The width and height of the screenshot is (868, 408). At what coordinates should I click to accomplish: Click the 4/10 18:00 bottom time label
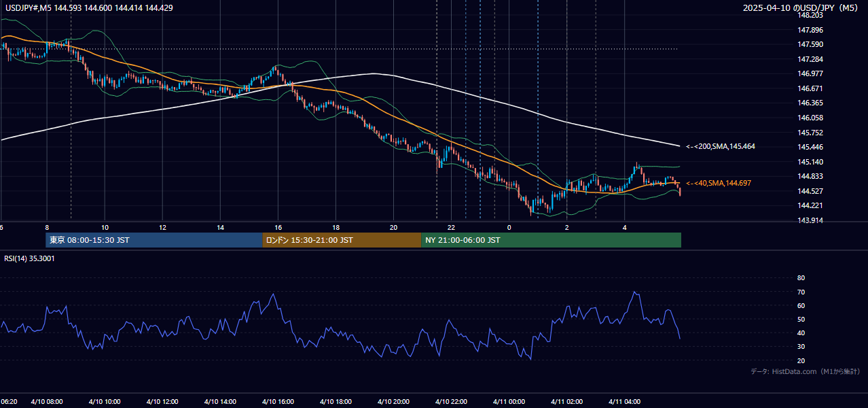336,402
